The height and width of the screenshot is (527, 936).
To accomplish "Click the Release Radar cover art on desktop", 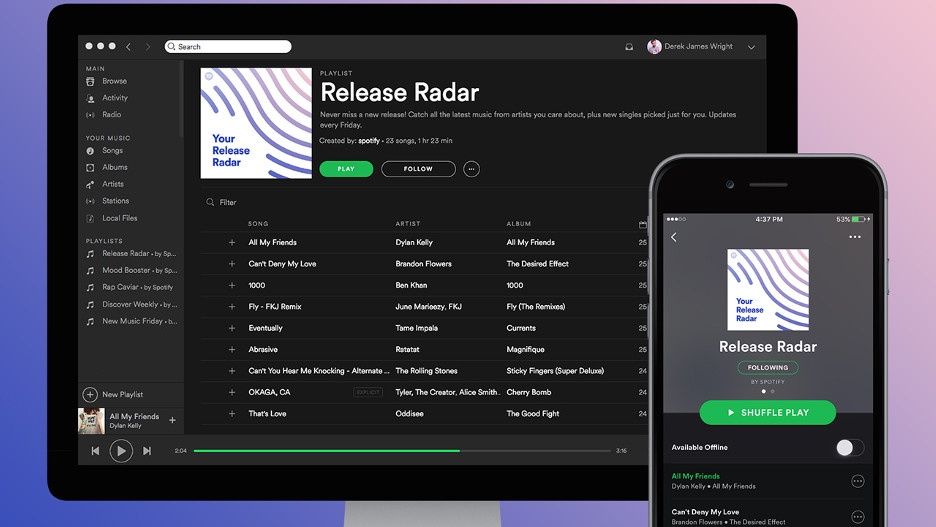I will [x=256, y=123].
